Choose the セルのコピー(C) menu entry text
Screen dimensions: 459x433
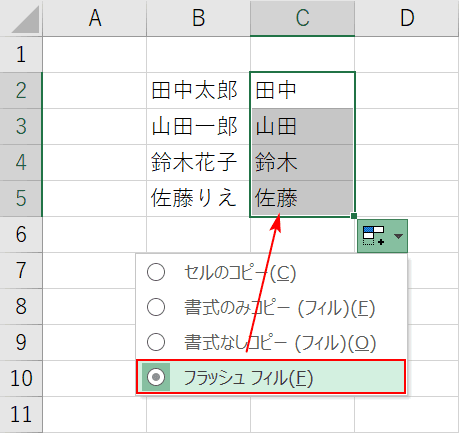[x=240, y=273]
